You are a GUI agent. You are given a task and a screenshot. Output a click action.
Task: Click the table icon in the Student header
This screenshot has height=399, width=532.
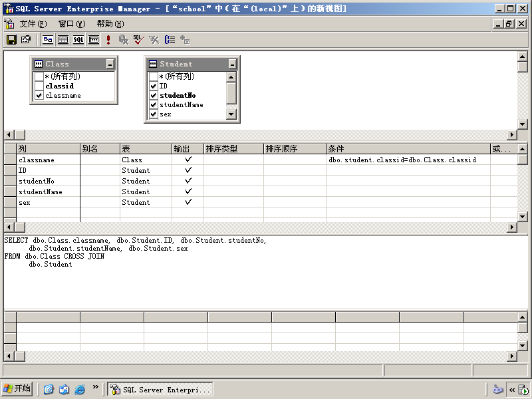153,64
